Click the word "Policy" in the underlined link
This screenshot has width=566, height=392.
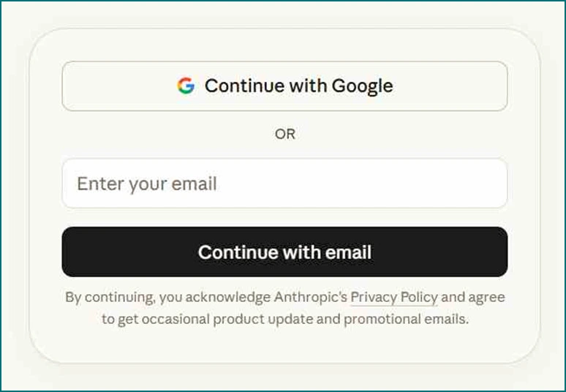tap(418, 298)
